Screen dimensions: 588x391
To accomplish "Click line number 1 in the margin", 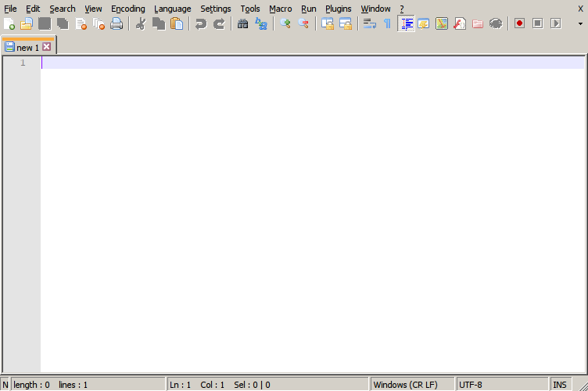I will pyautogui.click(x=23, y=63).
